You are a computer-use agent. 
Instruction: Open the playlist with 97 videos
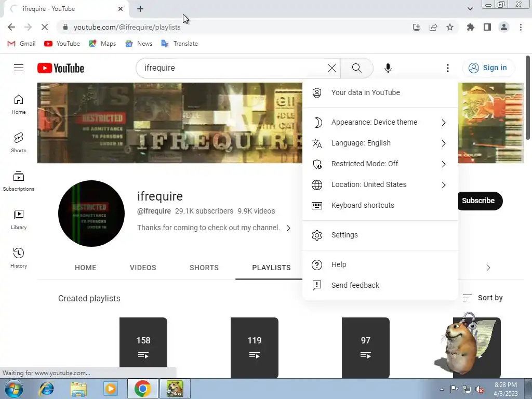coord(366,348)
